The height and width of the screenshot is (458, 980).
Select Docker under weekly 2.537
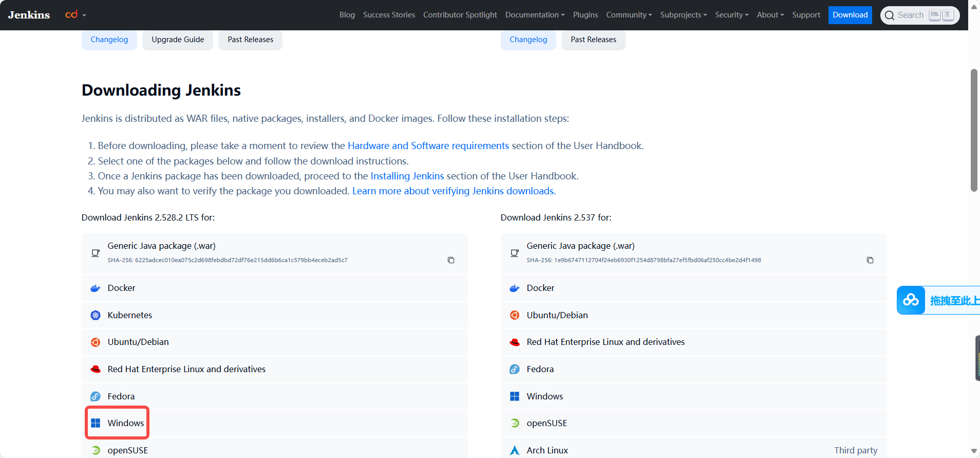(694, 288)
